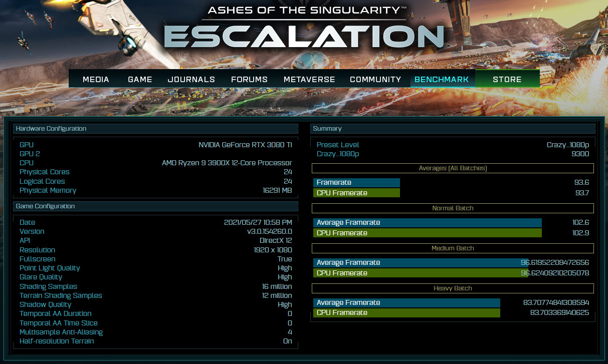This screenshot has width=608, height=364.
Task: Click the Heavy Batch CPU Framerate bar
Action: coord(407,313)
